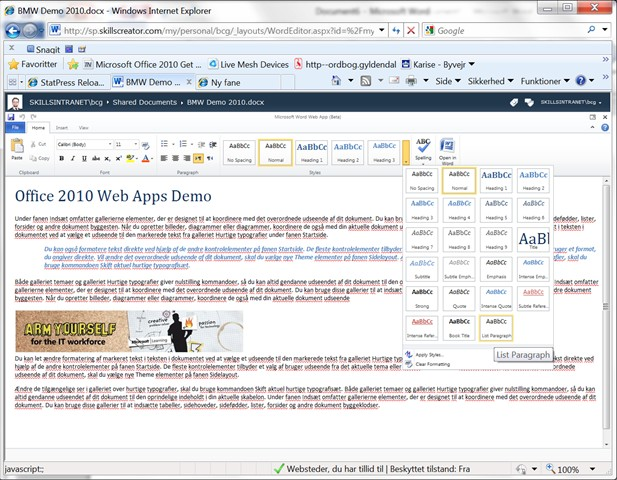Toggle superscript formatting
This screenshot has height=480, width=617.
118,158
